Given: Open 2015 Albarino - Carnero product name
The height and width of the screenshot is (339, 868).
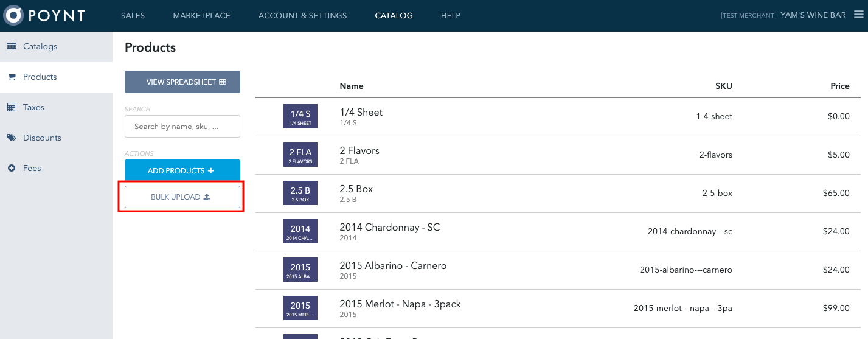Looking at the screenshot, I should 393,265.
